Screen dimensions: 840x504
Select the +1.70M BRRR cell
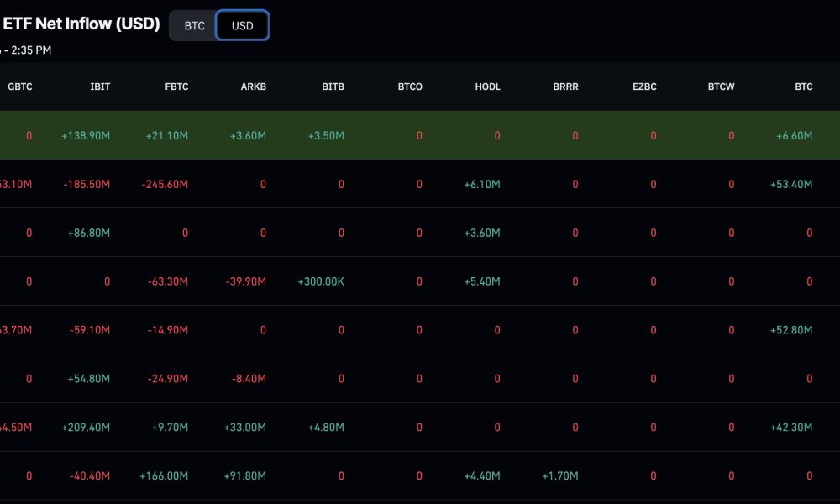(x=559, y=476)
